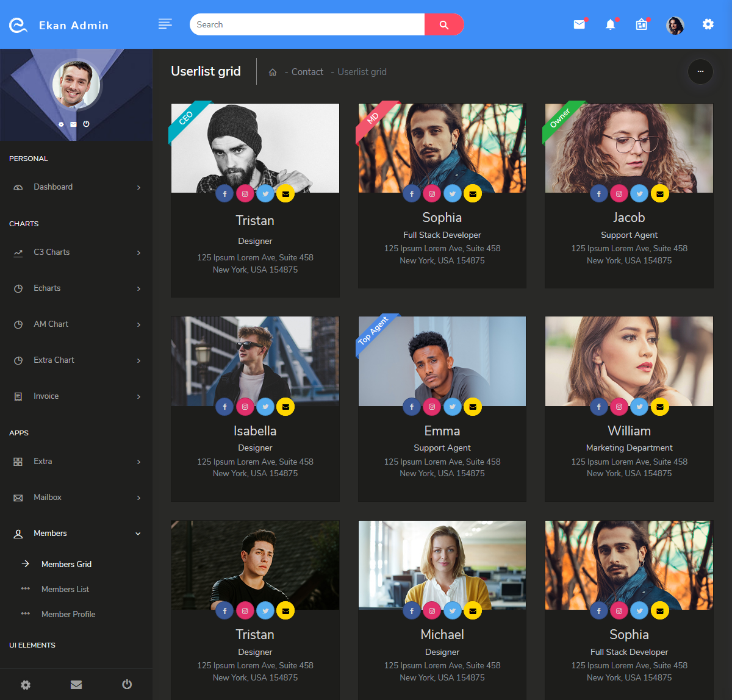Open Sophia's Instagram profile icon
The image size is (732, 700).
coord(432,193)
